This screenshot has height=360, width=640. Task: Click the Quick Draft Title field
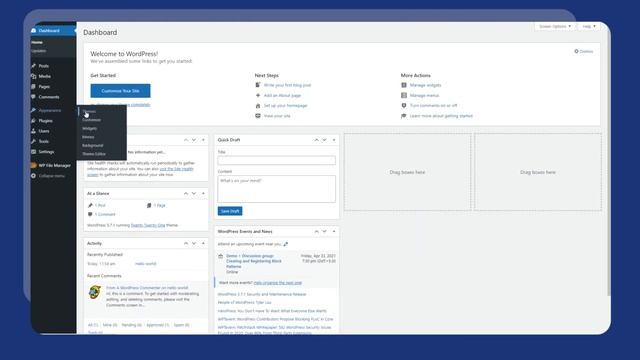click(x=277, y=160)
